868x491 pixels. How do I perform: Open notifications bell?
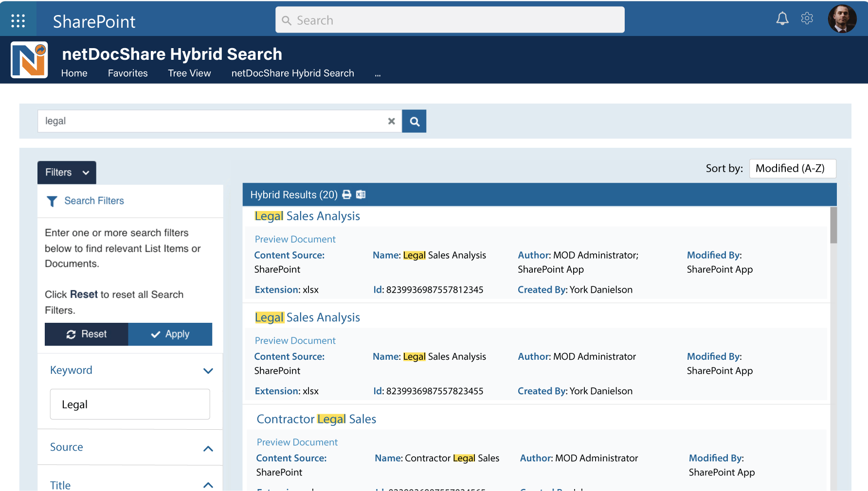[782, 19]
